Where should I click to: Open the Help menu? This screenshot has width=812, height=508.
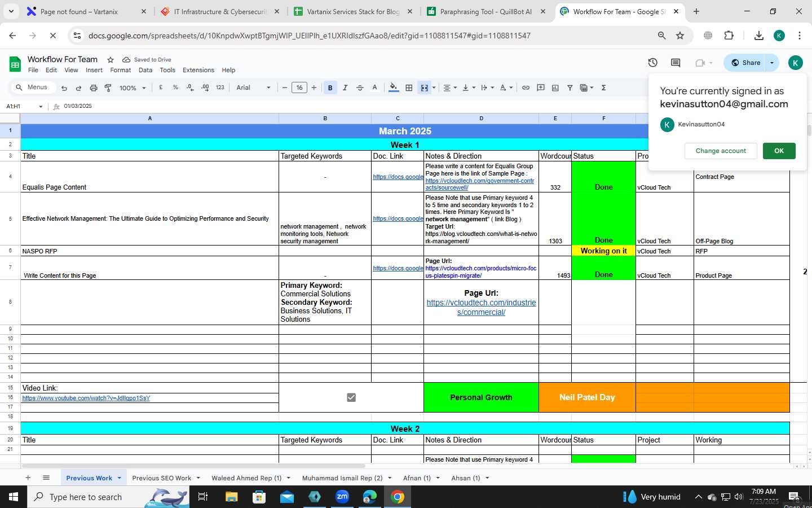click(x=228, y=70)
